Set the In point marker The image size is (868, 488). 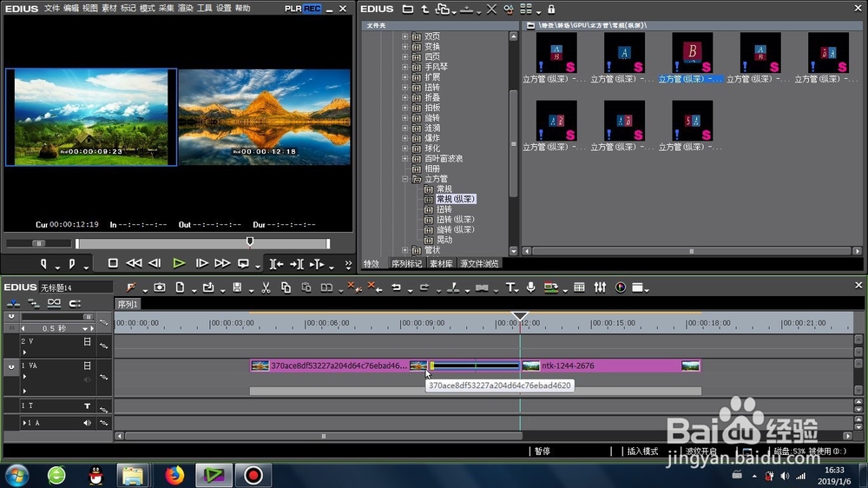click(43, 264)
